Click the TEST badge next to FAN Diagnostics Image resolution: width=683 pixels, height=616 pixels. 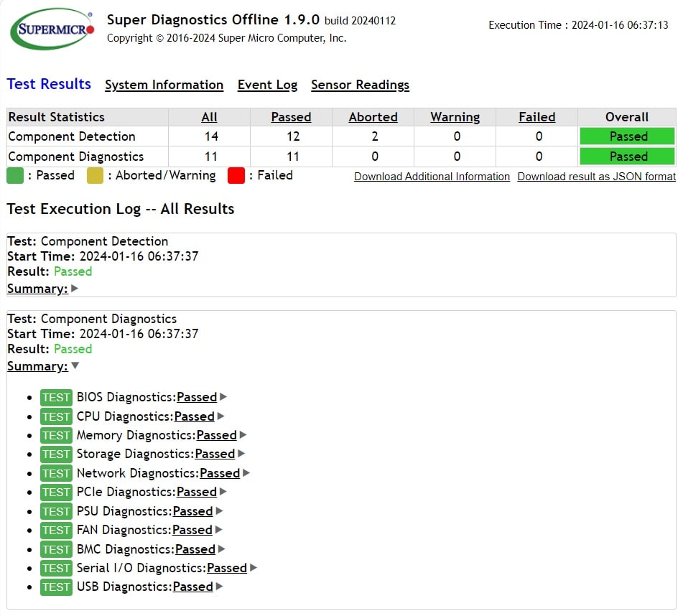(x=56, y=530)
